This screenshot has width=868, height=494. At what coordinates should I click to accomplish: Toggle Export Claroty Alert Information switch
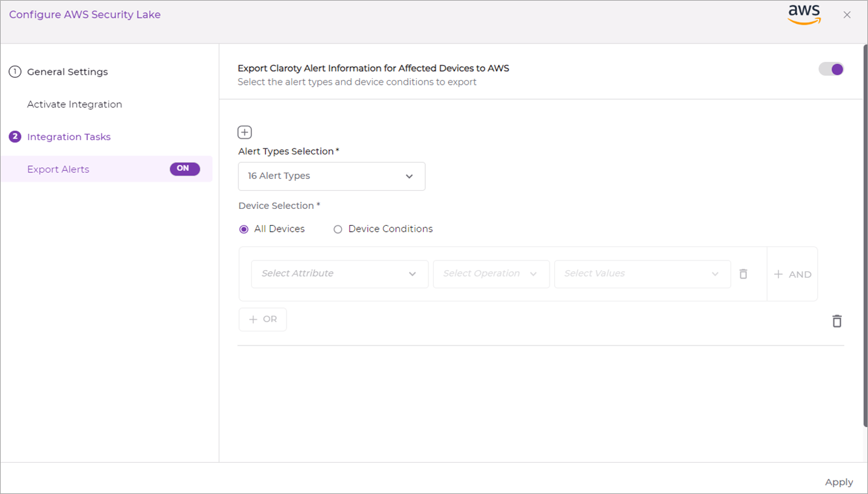pos(831,69)
